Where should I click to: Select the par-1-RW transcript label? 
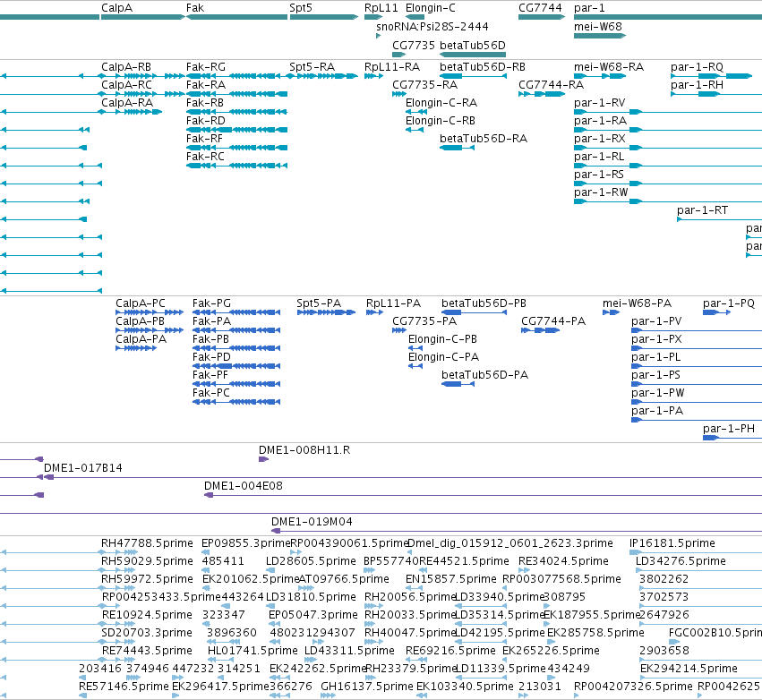click(601, 192)
